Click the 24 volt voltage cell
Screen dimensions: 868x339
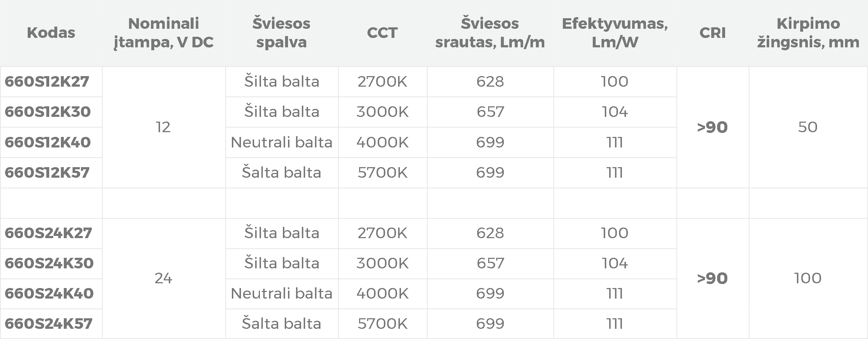coord(163,279)
